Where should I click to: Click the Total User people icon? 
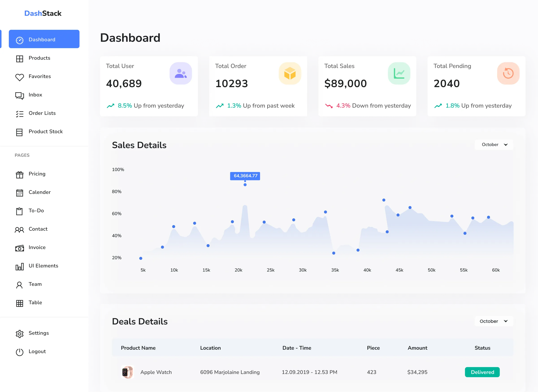tap(181, 73)
